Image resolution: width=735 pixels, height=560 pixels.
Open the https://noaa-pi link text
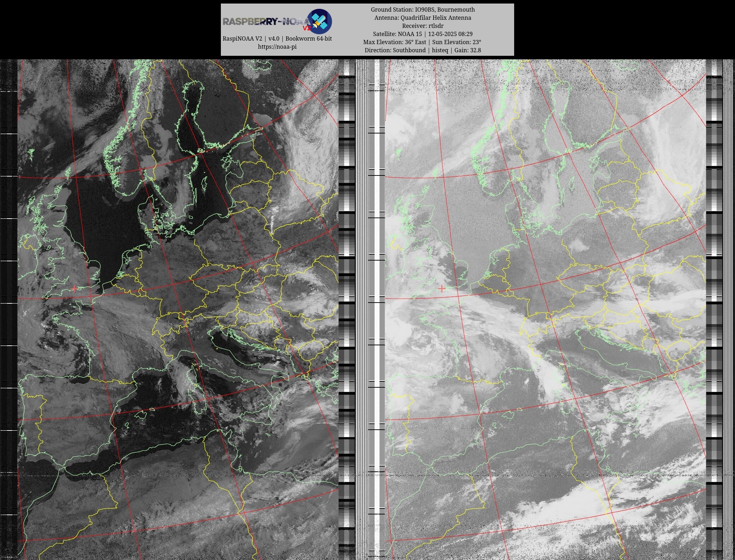click(x=277, y=47)
